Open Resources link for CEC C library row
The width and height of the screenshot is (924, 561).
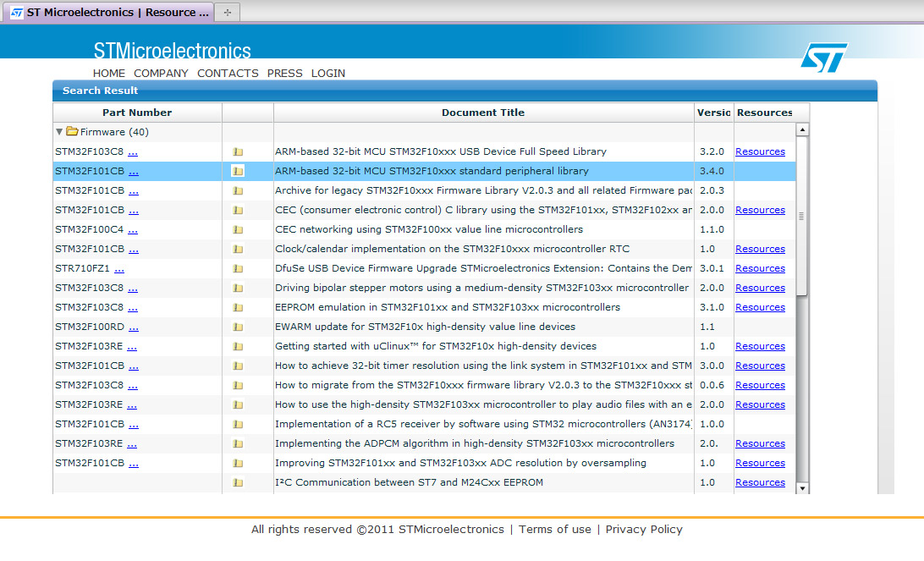point(760,210)
